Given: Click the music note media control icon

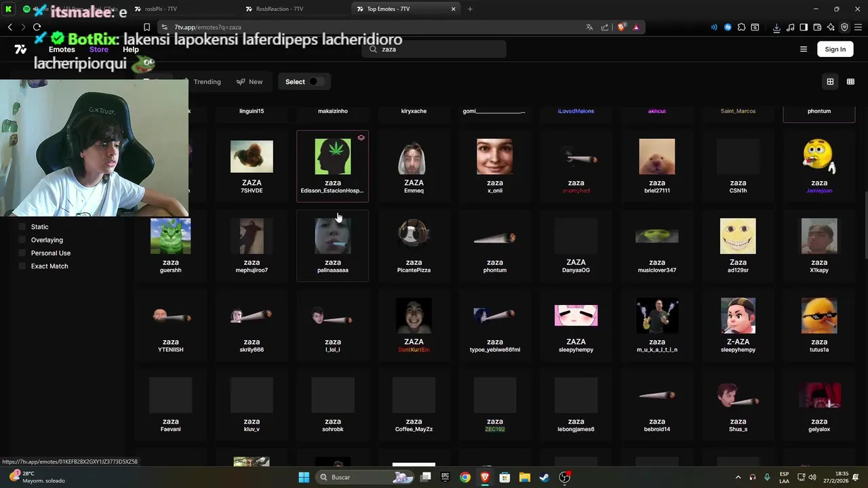Looking at the screenshot, I should click(791, 27).
